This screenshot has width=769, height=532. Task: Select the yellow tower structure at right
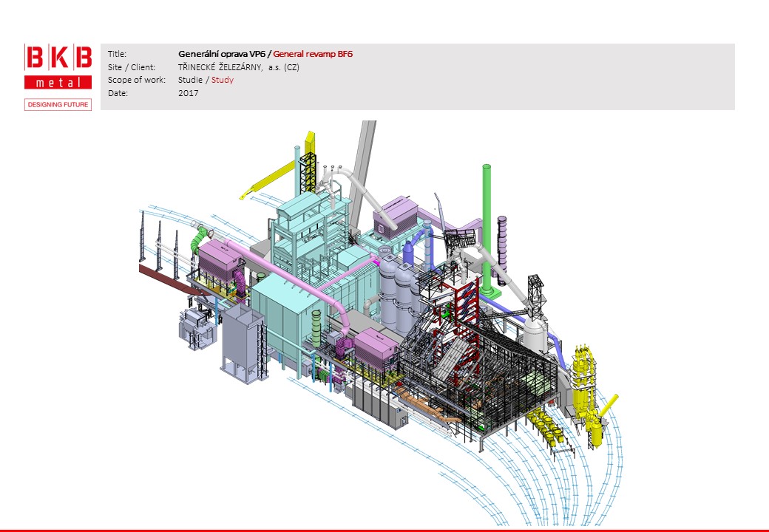(x=584, y=384)
